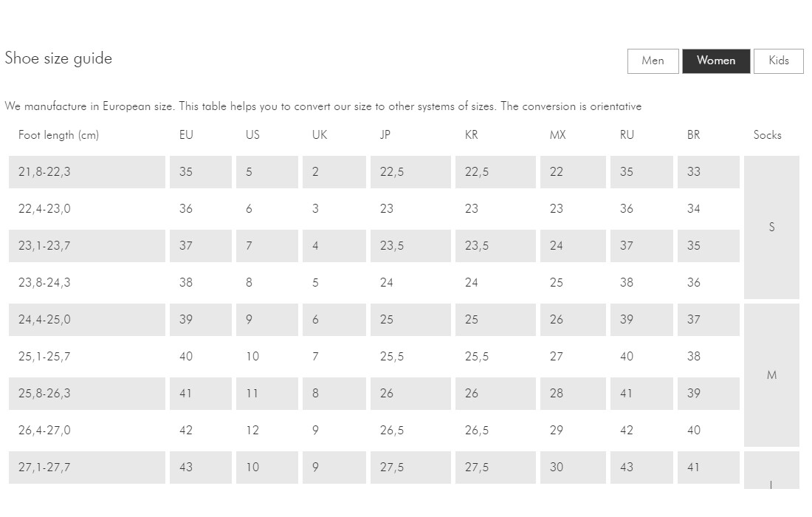Open the Kids size tab

(x=778, y=61)
